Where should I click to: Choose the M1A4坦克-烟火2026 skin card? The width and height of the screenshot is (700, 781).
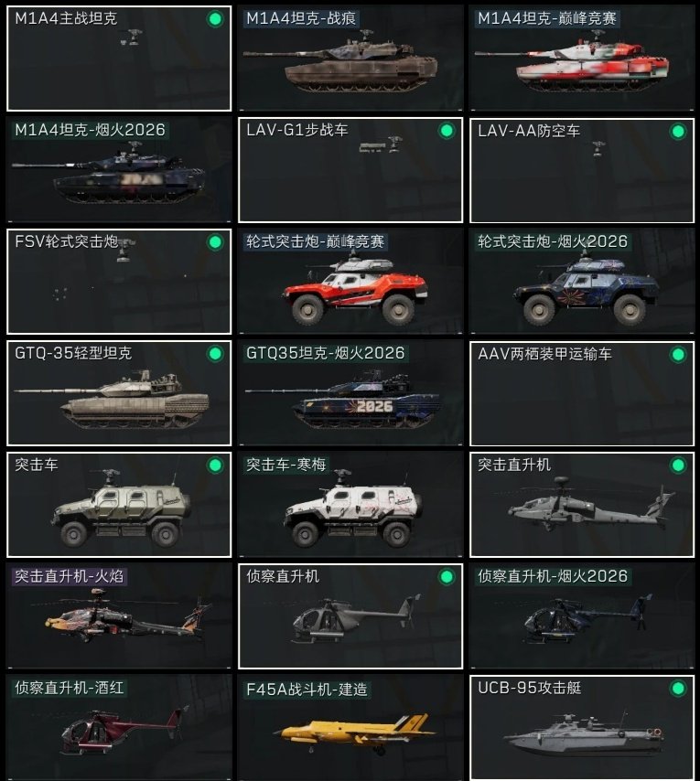coord(119,170)
